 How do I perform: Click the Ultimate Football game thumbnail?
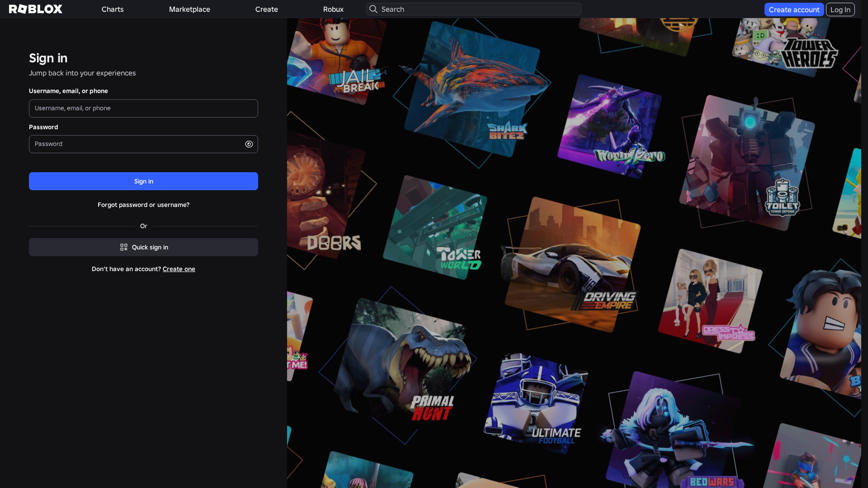pos(536,403)
